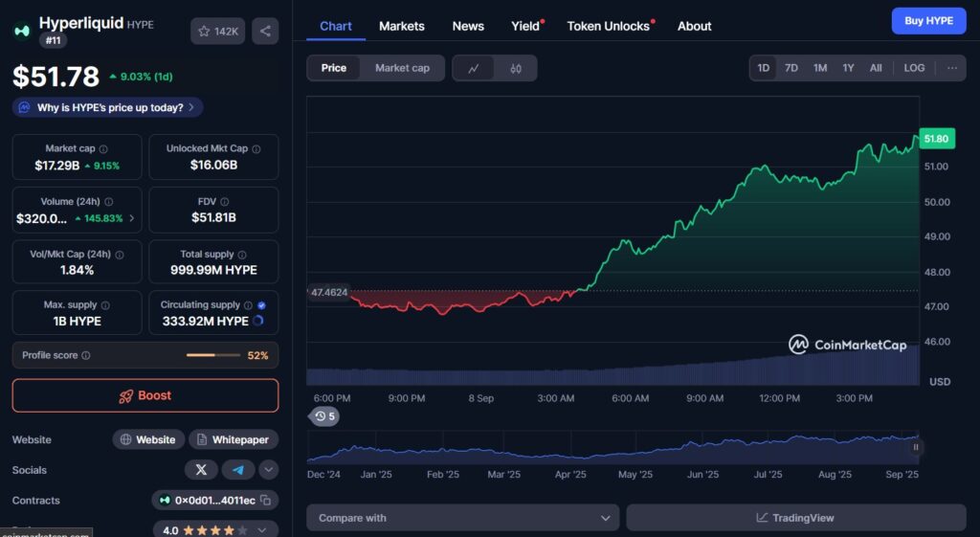Click Profile score info icon
980x537 pixels.
[x=85, y=355]
